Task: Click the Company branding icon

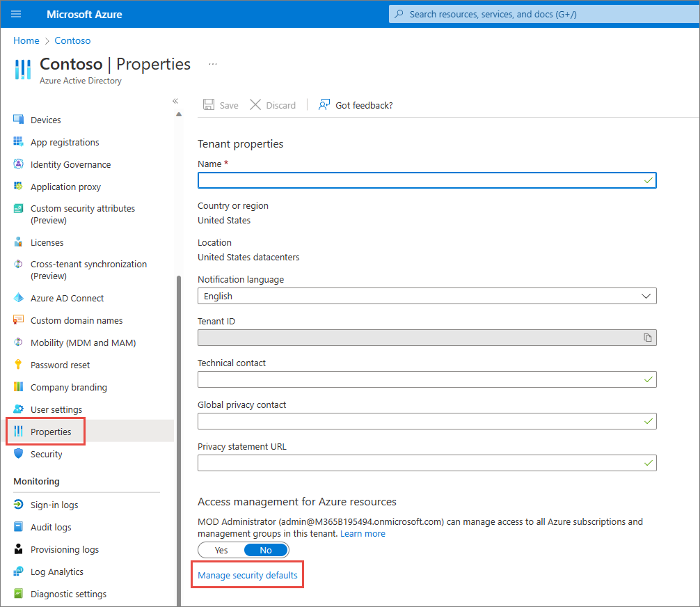Action: click(18, 386)
